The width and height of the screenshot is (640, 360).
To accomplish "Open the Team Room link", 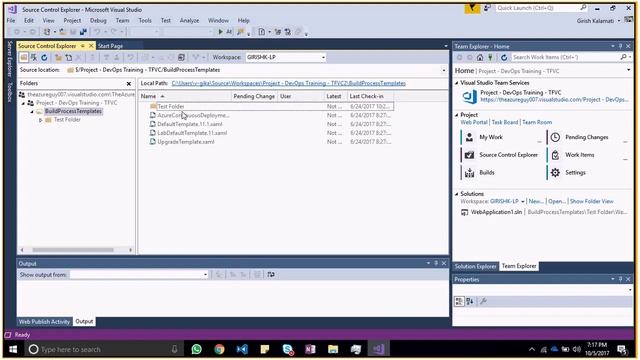I will (x=537, y=122).
